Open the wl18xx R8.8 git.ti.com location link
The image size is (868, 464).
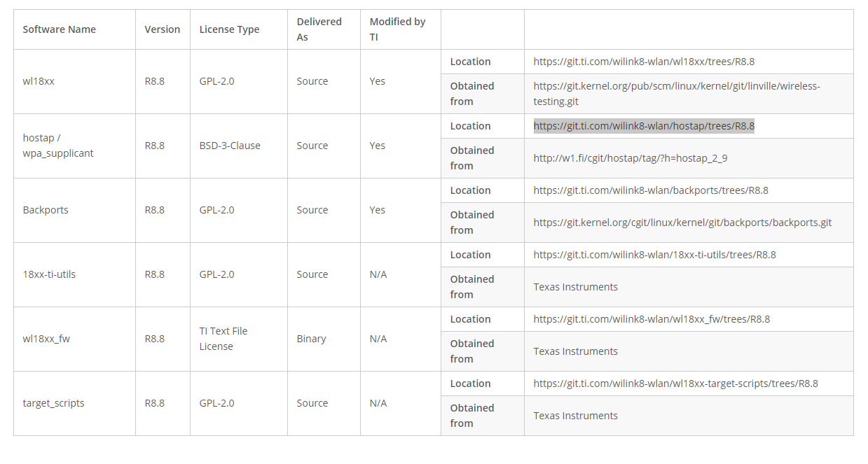pos(644,62)
